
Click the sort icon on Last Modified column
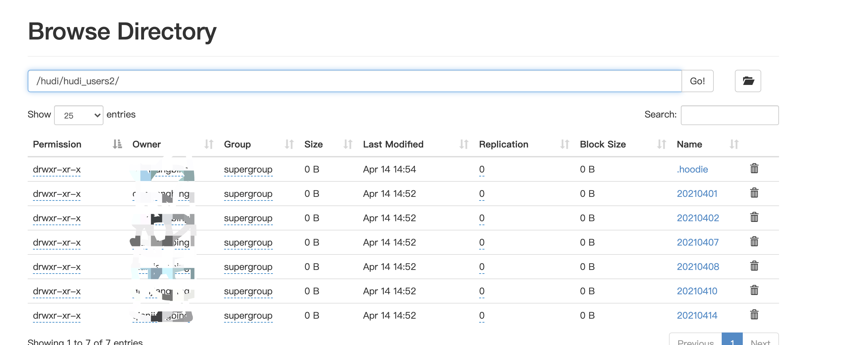(x=464, y=144)
